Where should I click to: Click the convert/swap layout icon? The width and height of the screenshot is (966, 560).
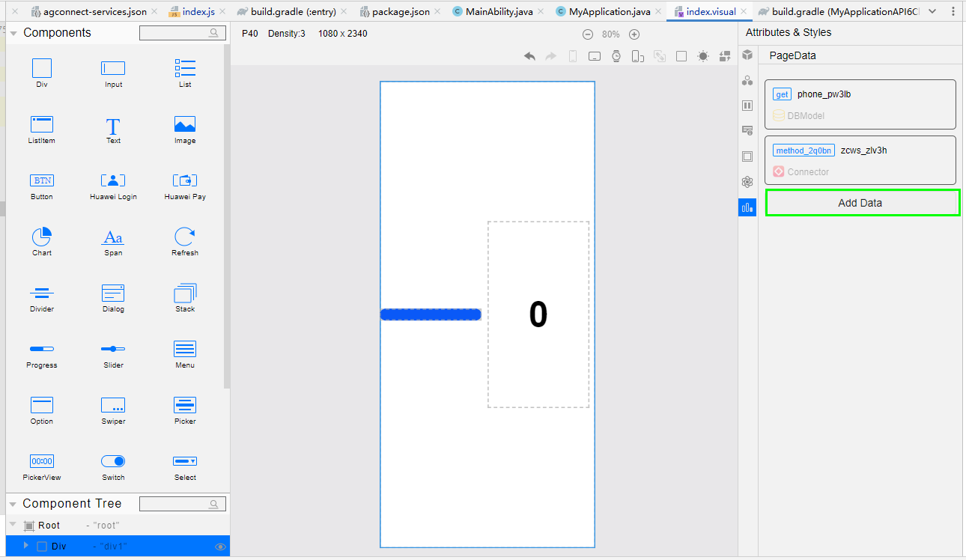pos(725,56)
